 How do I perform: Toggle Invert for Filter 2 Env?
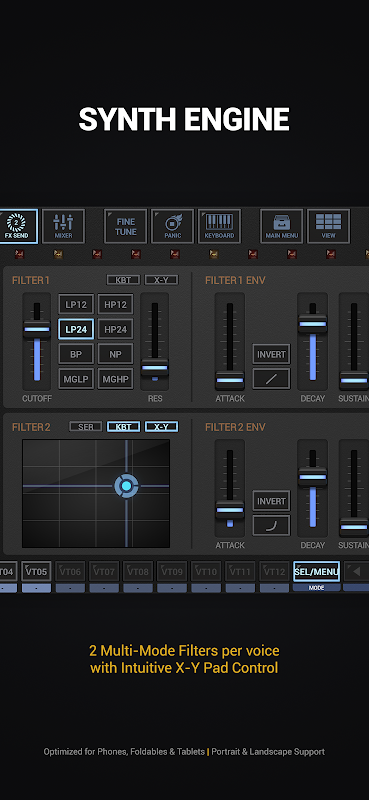point(272,501)
